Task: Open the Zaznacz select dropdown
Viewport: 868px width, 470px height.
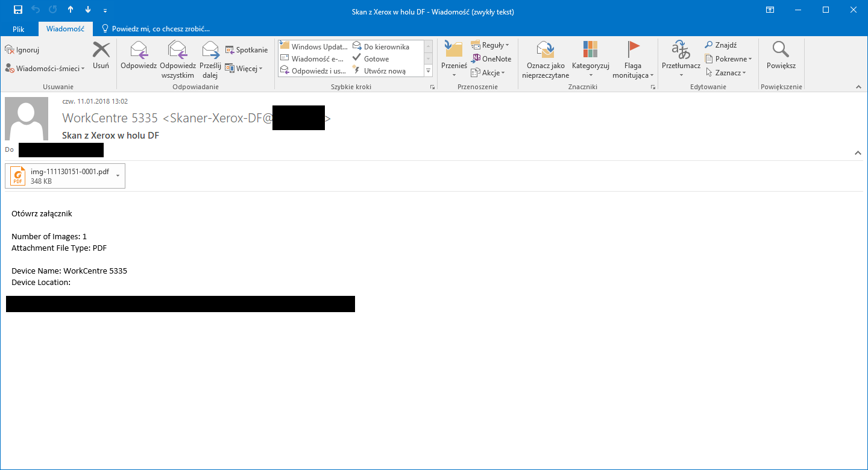Action: pyautogui.click(x=726, y=73)
